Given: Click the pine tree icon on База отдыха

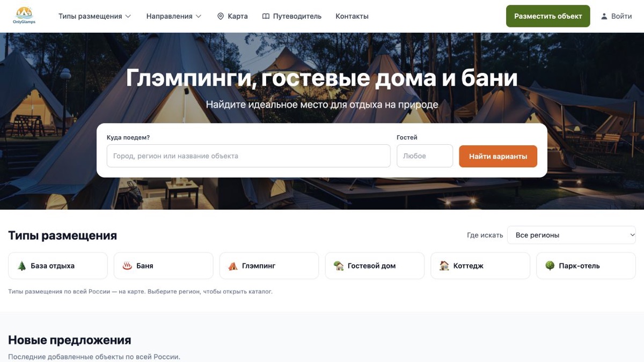Looking at the screenshot, I should coord(22,266).
